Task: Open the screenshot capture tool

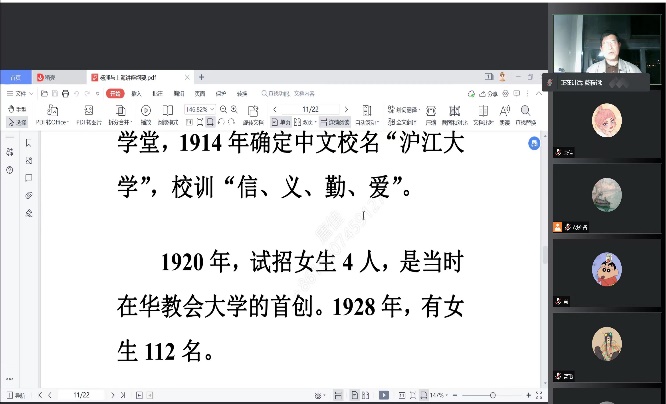Action: [431, 115]
